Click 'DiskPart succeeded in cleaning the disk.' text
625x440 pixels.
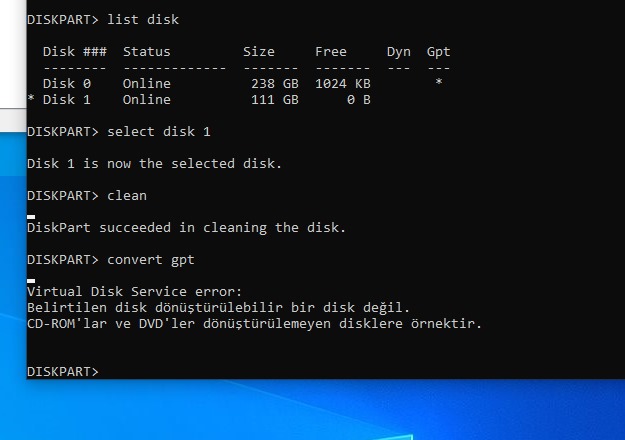click(x=186, y=228)
